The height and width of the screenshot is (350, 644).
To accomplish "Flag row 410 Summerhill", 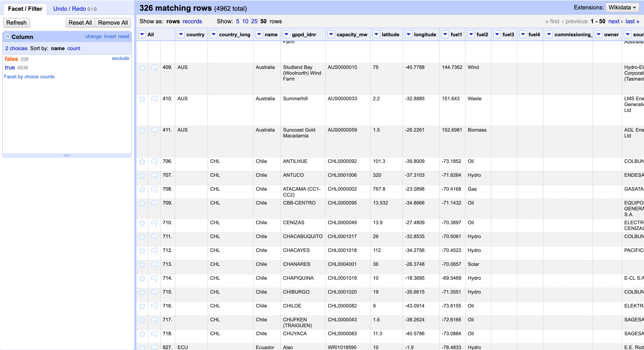I will point(154,99).
